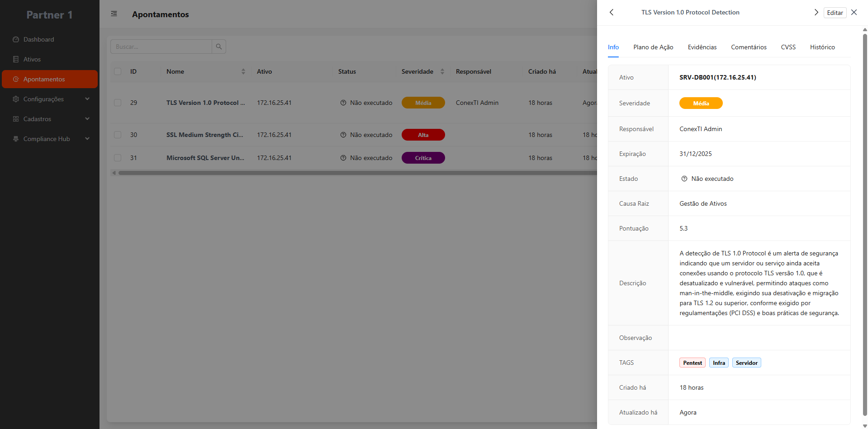Image resolution: width=868 pixels, height=429 pixels.
Task: Tick the checkbox for ID 30 row
Action: point(118,135)
